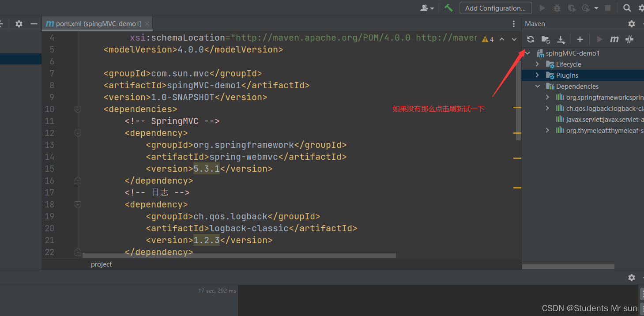The image size is (644, 316).
Task: Click the VCS update green arrow icon
Action: [448, 8]
